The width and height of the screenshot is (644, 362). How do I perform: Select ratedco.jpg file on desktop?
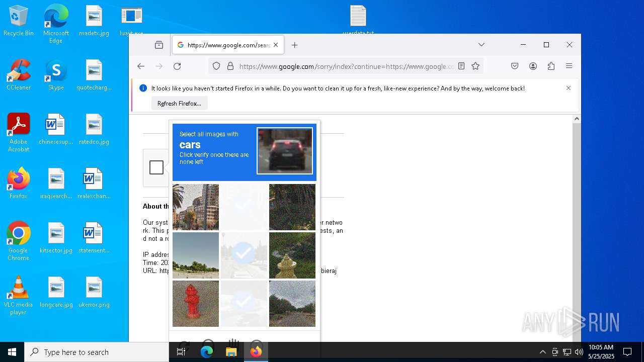click(94, 130)
